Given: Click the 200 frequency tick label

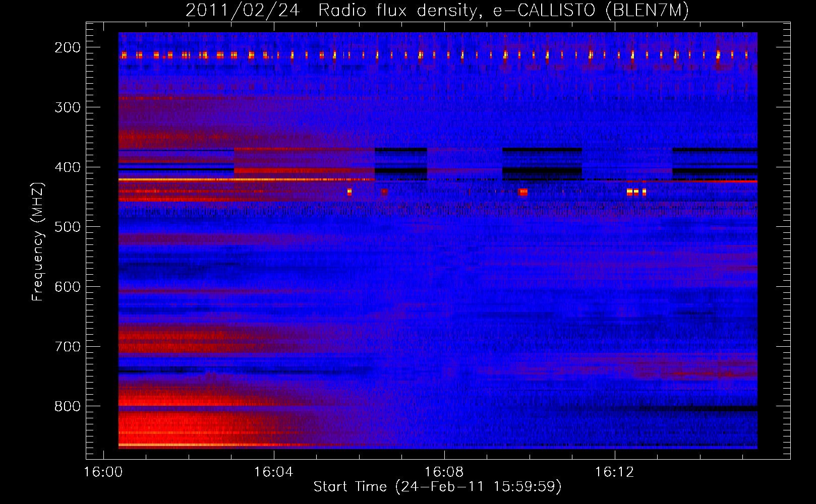Looking at the screenshot, I should tap(68, 47).
